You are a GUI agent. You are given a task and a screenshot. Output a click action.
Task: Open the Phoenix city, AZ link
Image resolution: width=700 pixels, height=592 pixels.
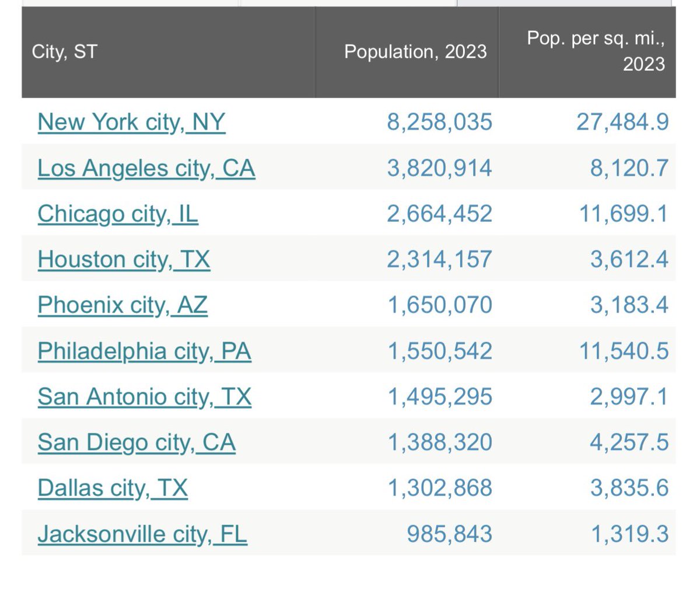pos(123,305)
